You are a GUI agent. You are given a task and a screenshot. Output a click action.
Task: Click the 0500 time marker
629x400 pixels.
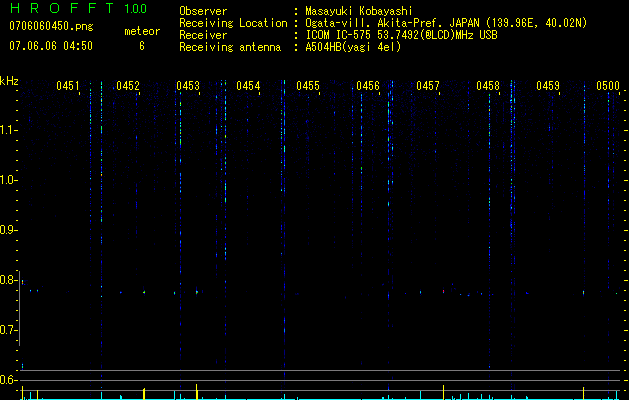coord(608,85)
